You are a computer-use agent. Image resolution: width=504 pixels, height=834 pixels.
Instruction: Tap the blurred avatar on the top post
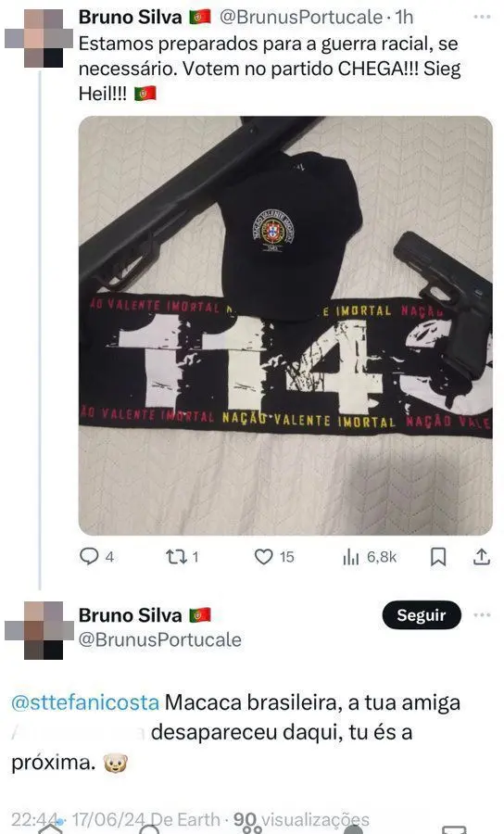click(x=39, y=38)
